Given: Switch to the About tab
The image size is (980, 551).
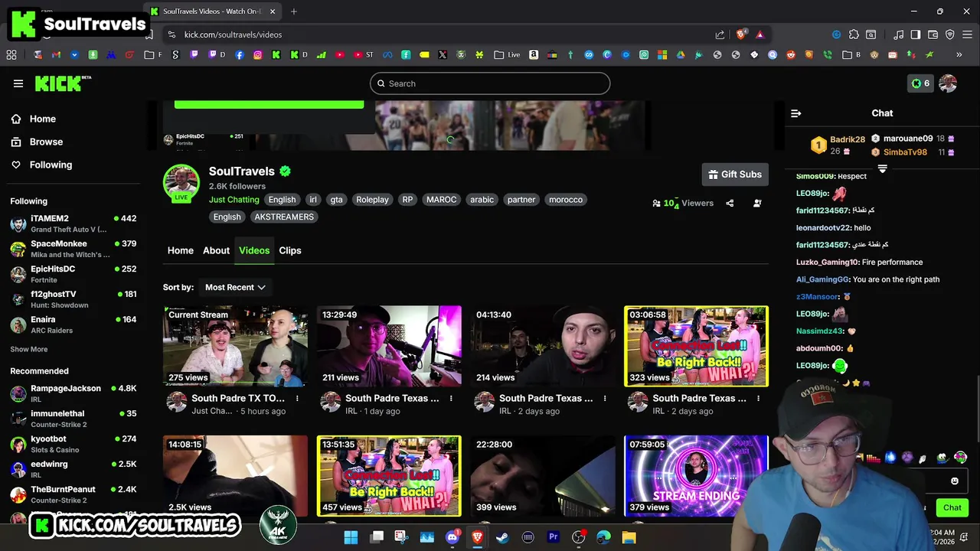Looking at the screenshot, I should [x=216, y=250].
